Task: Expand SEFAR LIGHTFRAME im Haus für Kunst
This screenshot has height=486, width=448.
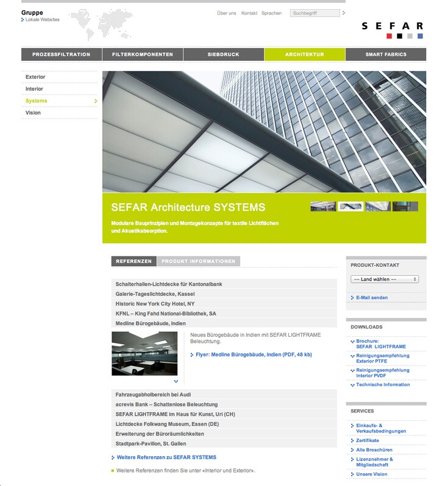Action: point(224,414)
